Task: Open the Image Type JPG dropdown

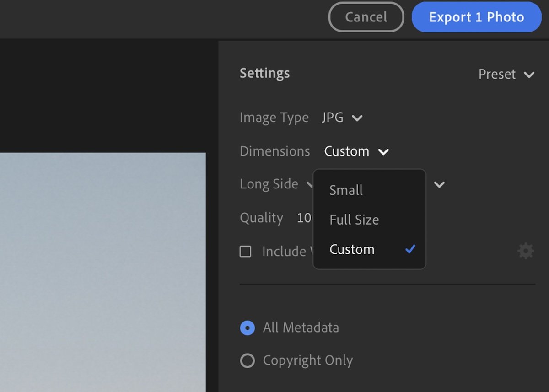Action: tap(342, 118)
